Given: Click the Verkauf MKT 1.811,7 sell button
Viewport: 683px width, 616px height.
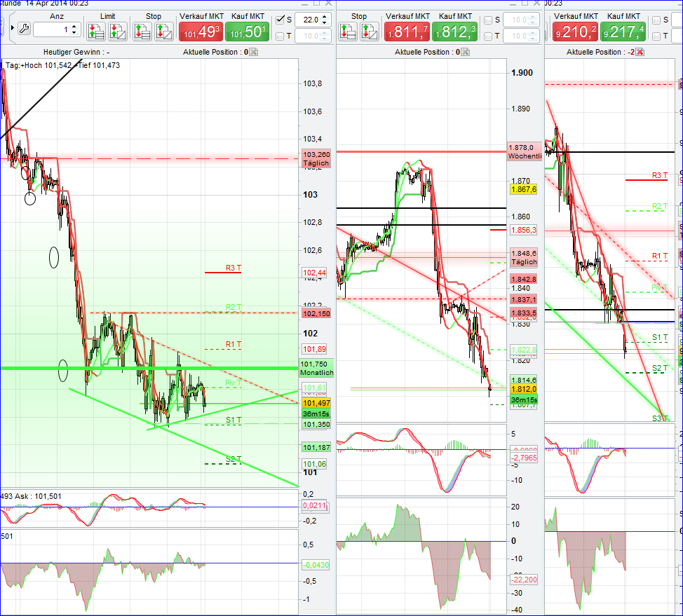Looking at the screenshot, I should click(x=407, y=29).
